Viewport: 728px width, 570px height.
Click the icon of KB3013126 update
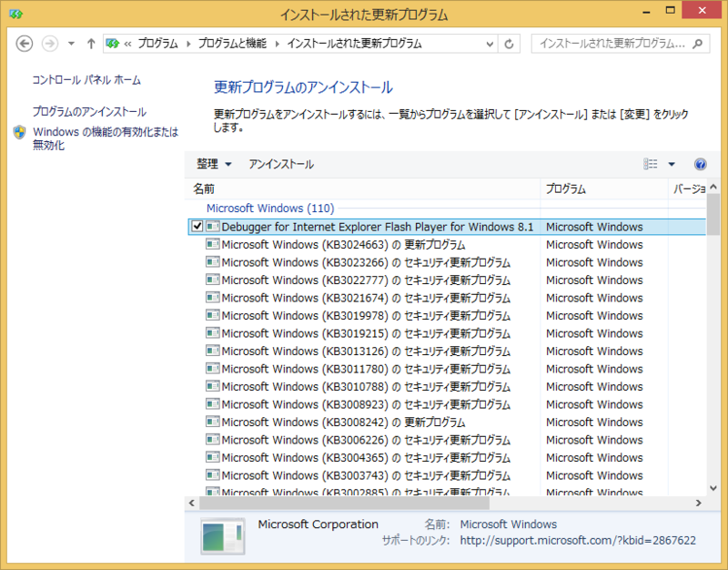click(213, 351)
